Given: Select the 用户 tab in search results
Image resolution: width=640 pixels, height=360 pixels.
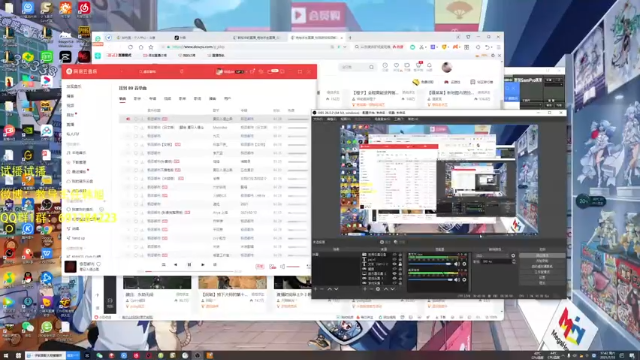Looking at the screenshot, I should (x=227, y=99).
